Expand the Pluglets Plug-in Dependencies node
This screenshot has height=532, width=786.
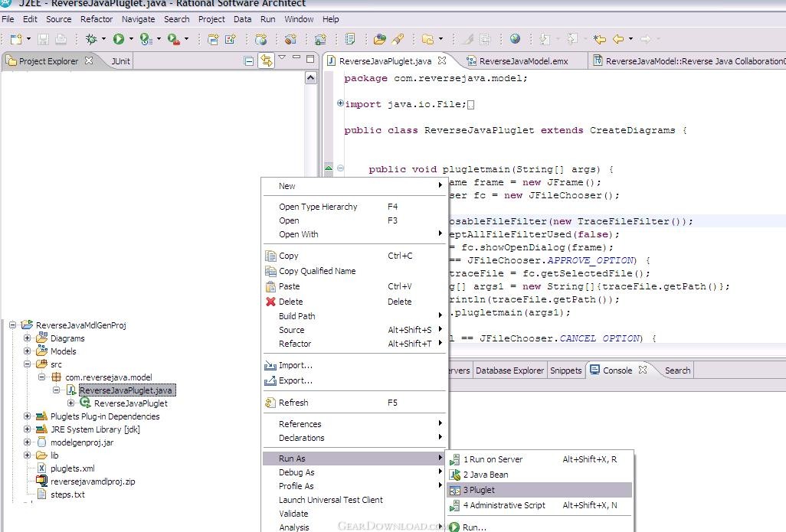27,416
